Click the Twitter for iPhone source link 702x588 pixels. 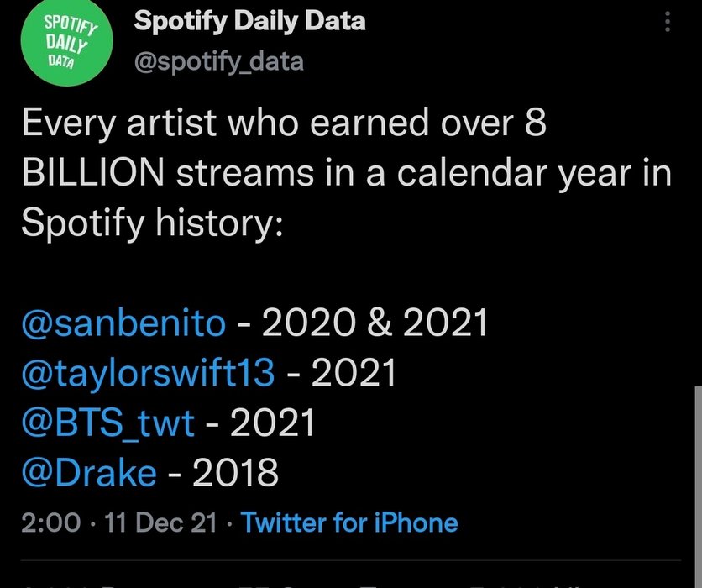point(349,522)
